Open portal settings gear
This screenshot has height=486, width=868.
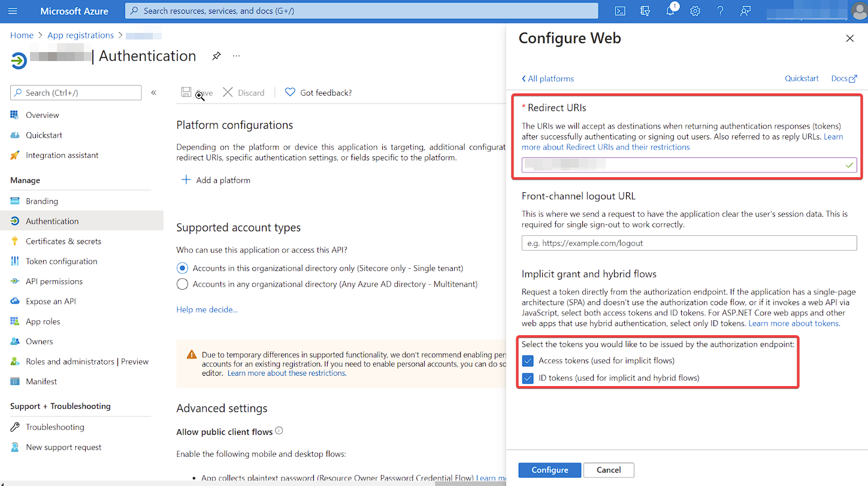pos(695,11)
